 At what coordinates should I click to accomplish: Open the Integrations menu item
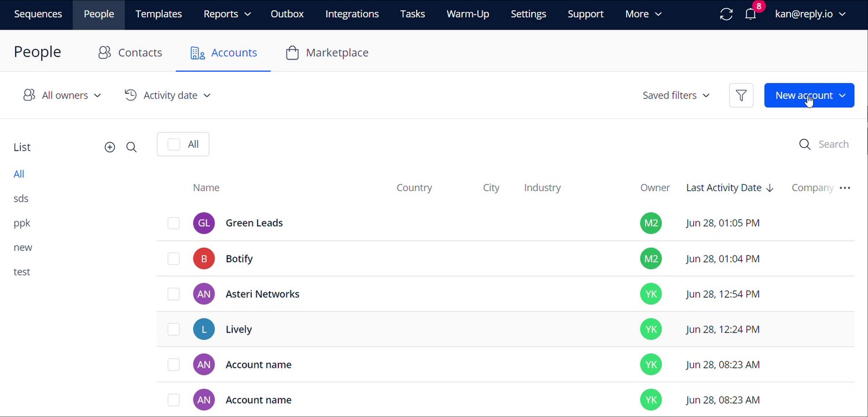[352, 14]
